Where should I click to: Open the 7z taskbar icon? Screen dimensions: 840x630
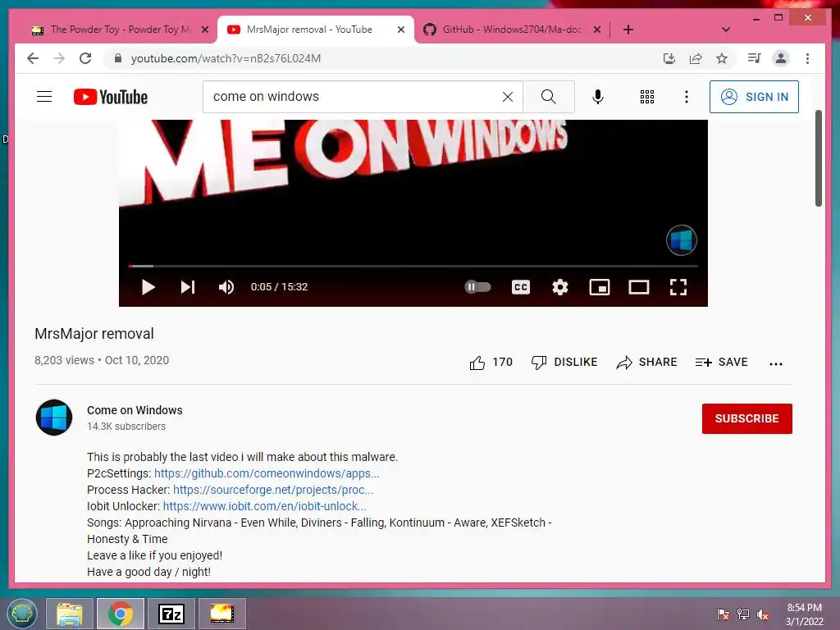coord(171,614)
